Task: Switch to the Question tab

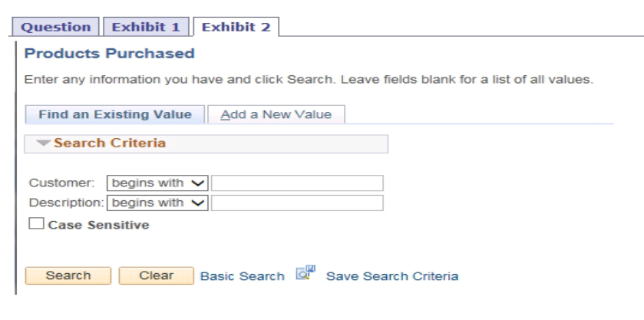Action: pyautogui.click(x=55, y=27)
